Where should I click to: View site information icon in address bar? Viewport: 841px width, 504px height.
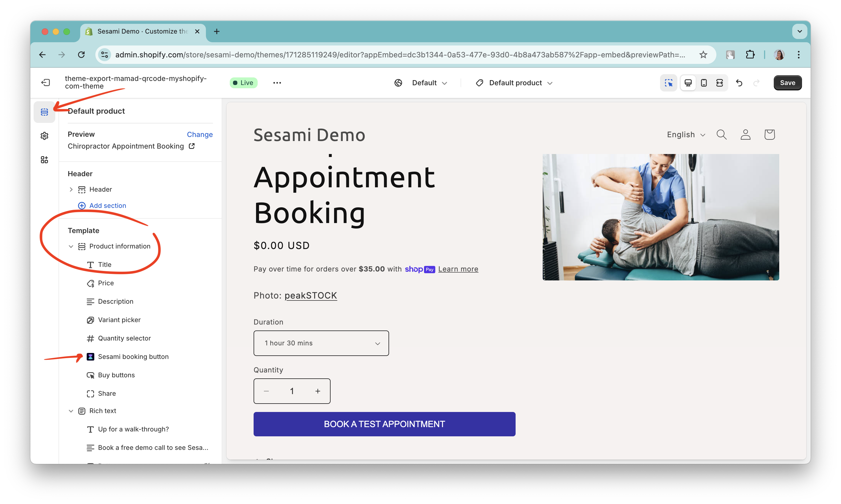(105, 55)
